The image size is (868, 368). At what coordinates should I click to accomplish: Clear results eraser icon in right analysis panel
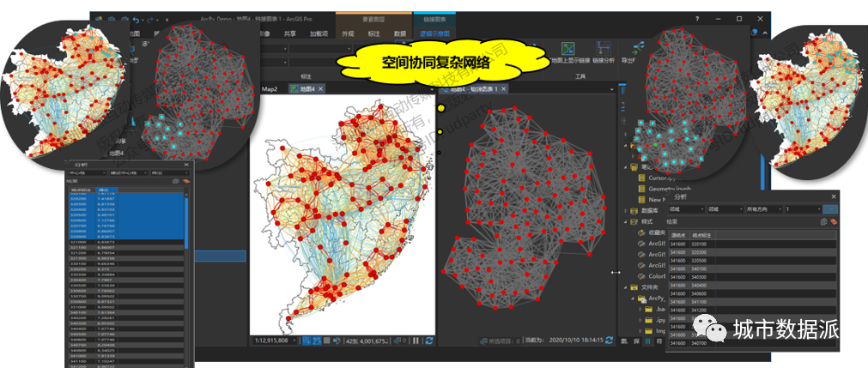(x=834, y=221)
